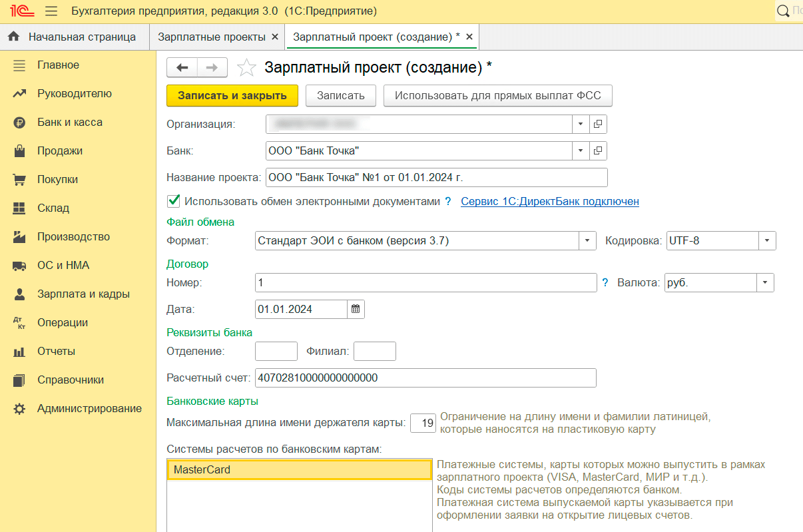Switch to Зарплатные проекты tab
Screen dimensions: 803x532
(211, 37)
